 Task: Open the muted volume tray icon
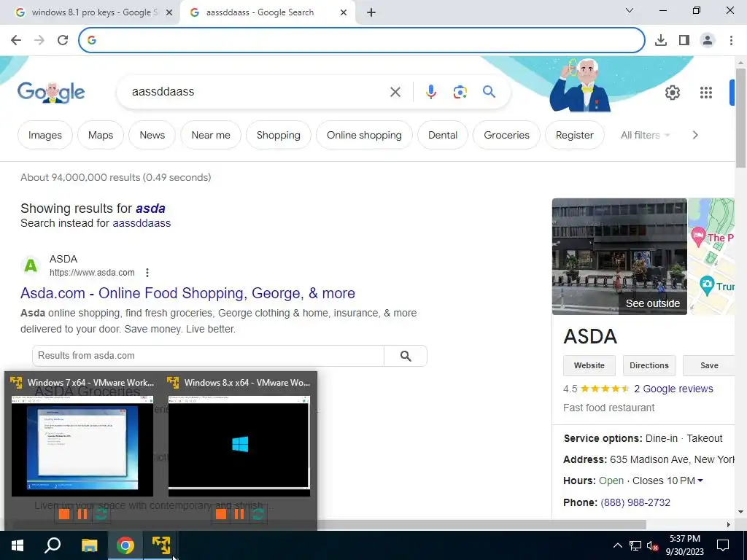tap(652, 545)
